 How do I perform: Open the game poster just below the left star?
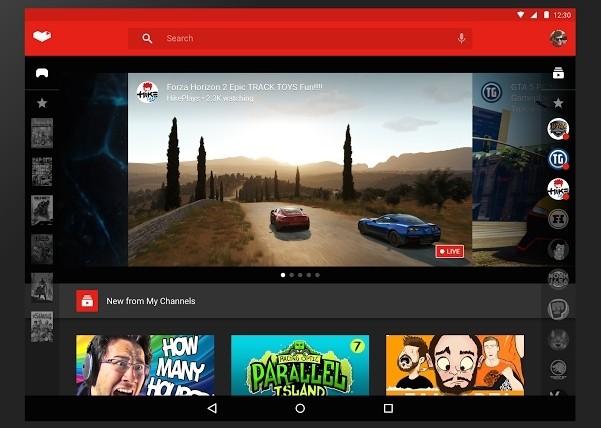coord(42,133)
